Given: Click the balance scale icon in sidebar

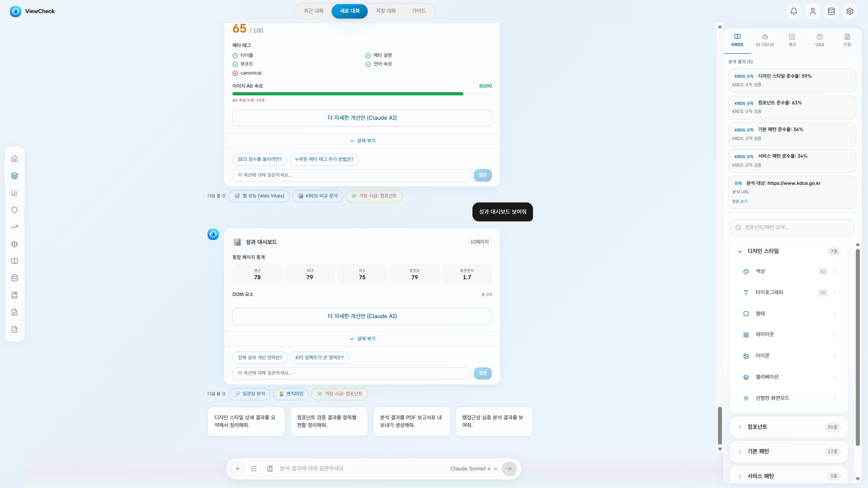Looking at the screenshot, I should click(x=14, y=244).
